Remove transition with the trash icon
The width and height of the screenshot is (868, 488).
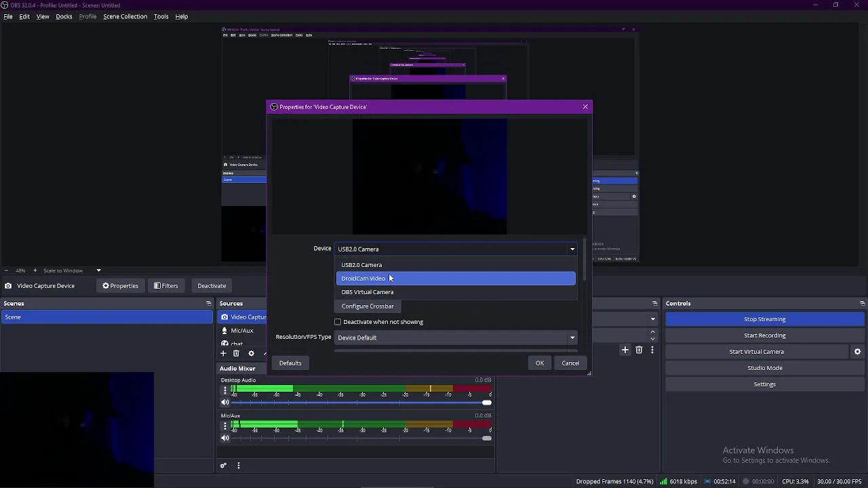(639, 350)
